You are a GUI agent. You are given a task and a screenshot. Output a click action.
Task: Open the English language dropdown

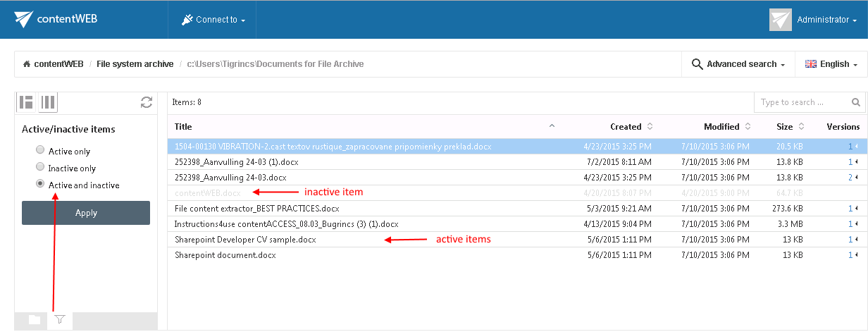click(x=831, y=64)
